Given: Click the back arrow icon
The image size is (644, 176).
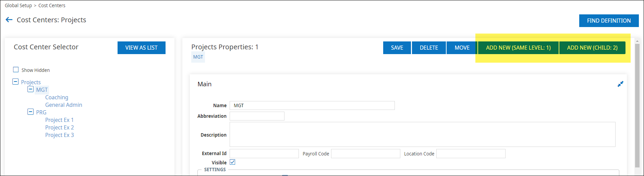Looking at the screenshot, I should click(x=9, y=20).
